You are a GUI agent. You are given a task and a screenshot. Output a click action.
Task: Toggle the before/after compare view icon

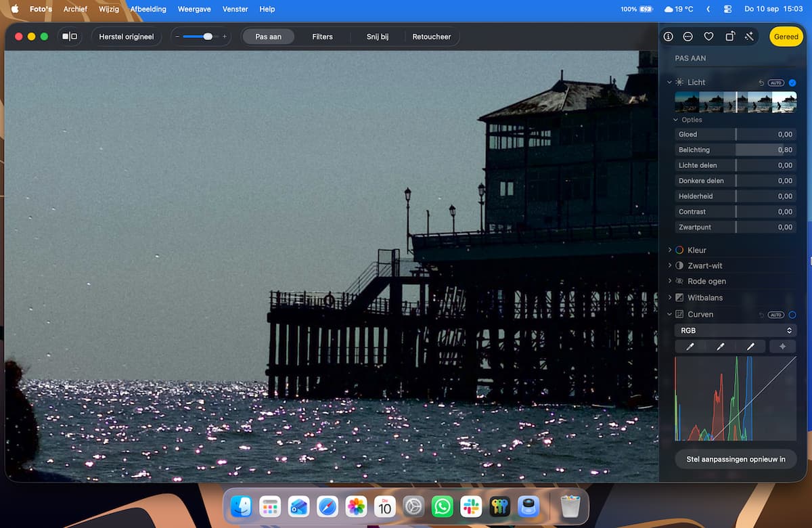(x=70, y=37)
